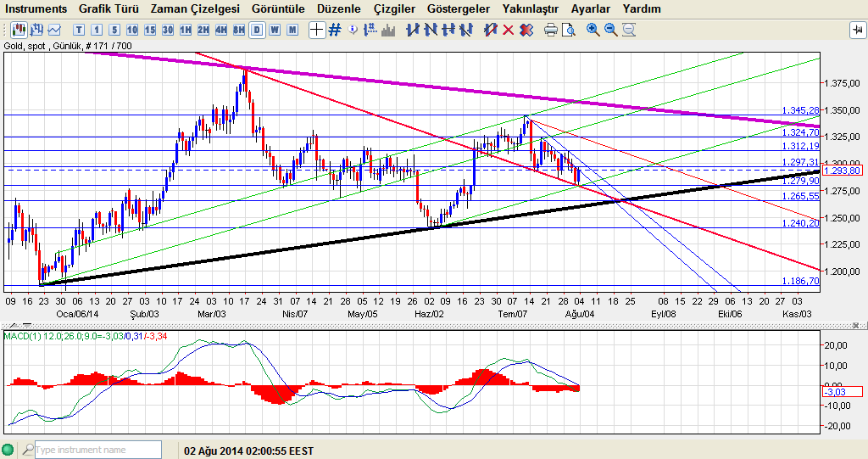The width and height of the screenshot is (868, 459).
Task: Click the pin icon at toolbar's right
Action: [858, 30]
